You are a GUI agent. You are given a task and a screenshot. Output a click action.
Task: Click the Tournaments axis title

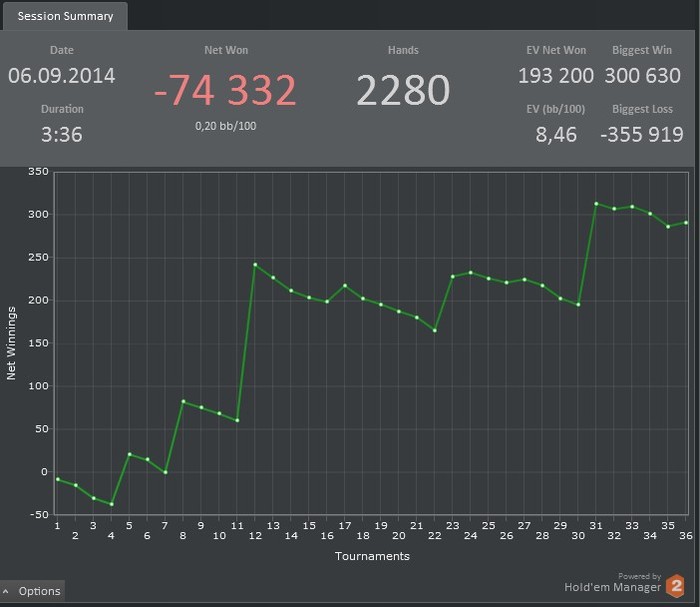click(372, 556)
